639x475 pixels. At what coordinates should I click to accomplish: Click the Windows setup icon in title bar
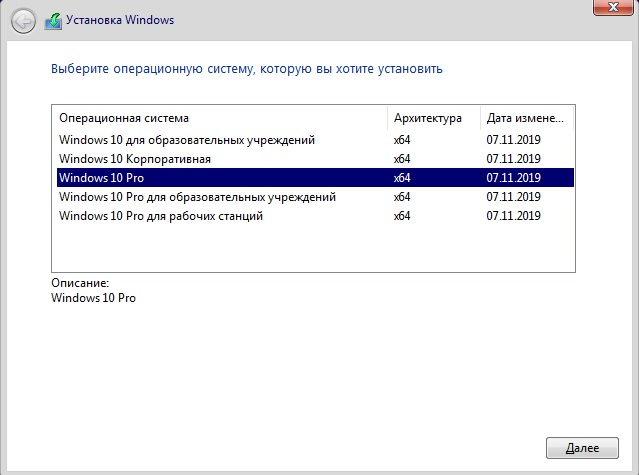pyautogui.click(x=53, y=21)
